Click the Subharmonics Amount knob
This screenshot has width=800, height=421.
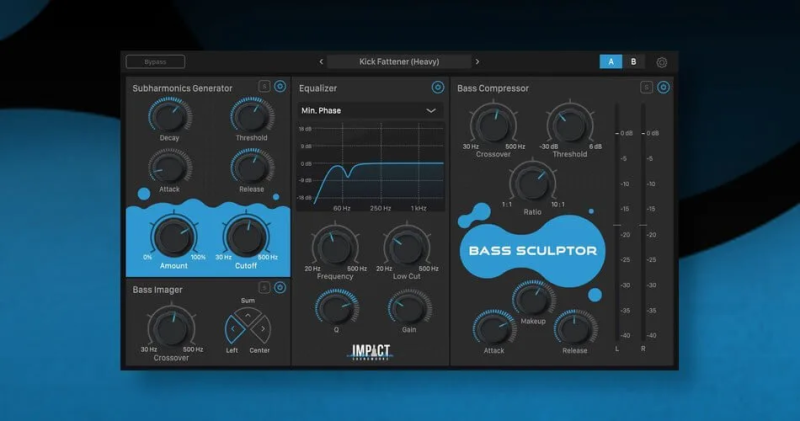pos(173,236)
